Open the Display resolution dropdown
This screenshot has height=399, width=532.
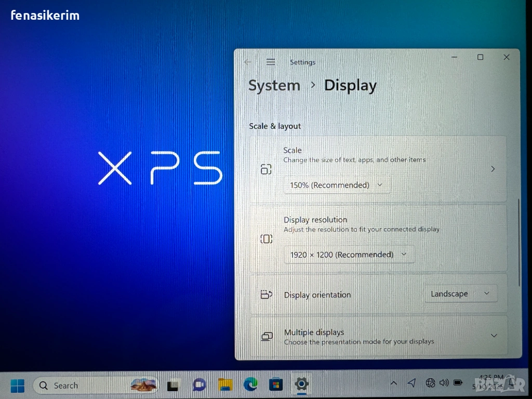(349, 255)
